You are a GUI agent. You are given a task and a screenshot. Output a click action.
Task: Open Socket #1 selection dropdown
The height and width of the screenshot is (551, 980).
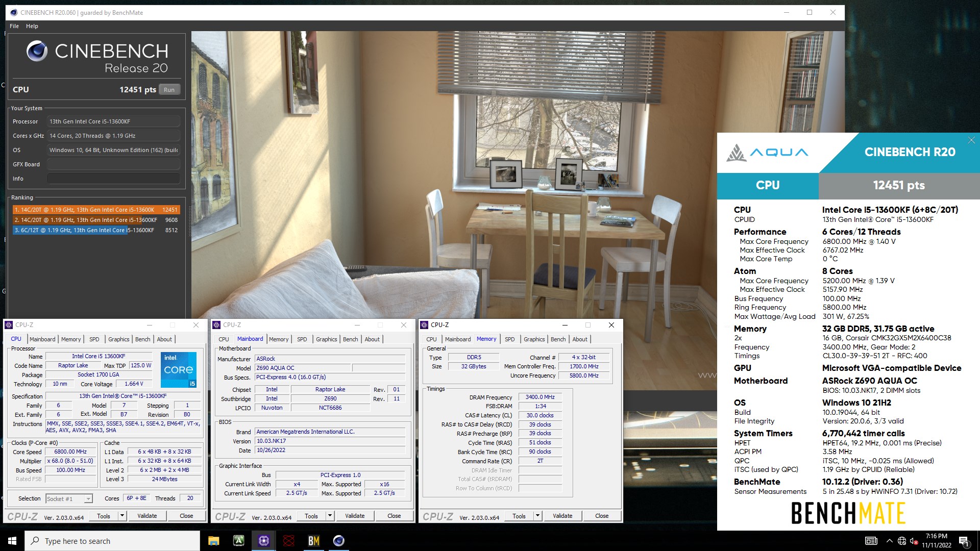(x=69, y=498)
